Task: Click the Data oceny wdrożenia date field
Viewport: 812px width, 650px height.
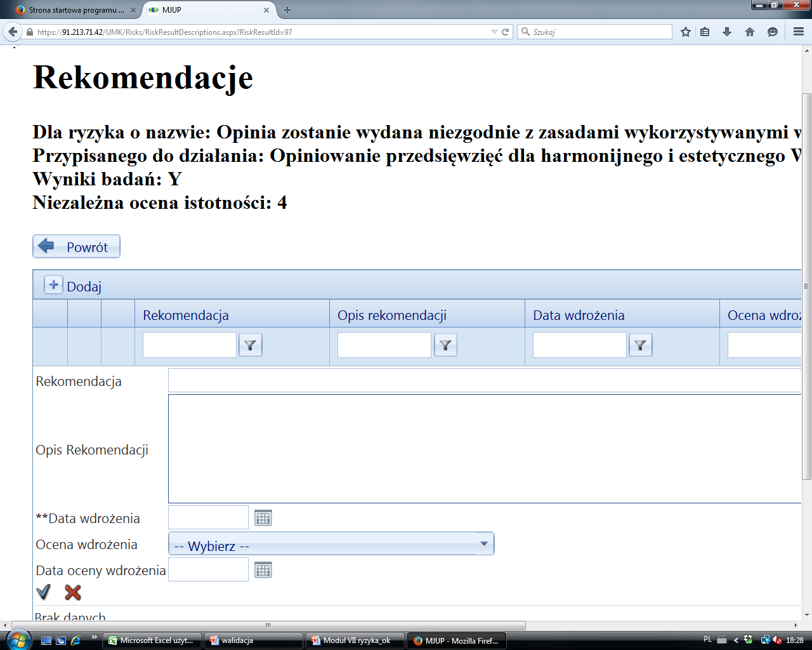Action: (208, 569)
